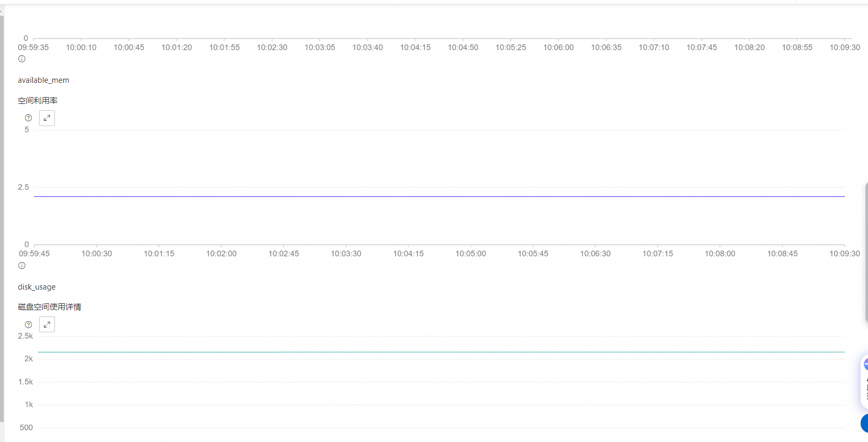Click the 2.5k y-axis value
The height and width of the screenshot is (442, 868).
click(x=25, y=336)
